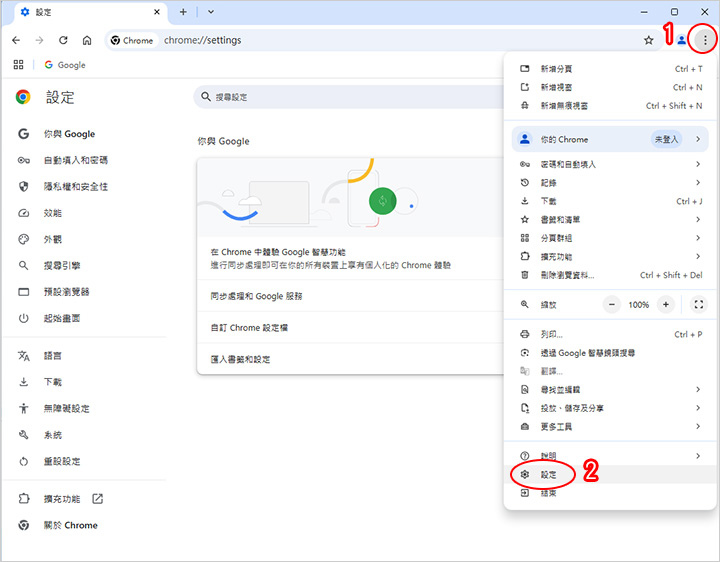The width and height of the screenshot is (720, 562).
Task: Select 透過 Google 智慧鏡頭搜尋 item
Action: [x=610, y=353]
